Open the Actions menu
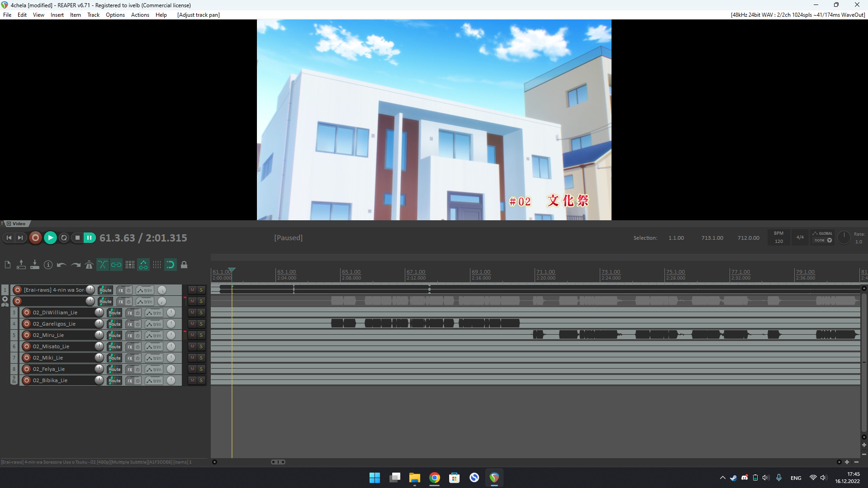This screenshot has height=488, width=868. point(140,15)
